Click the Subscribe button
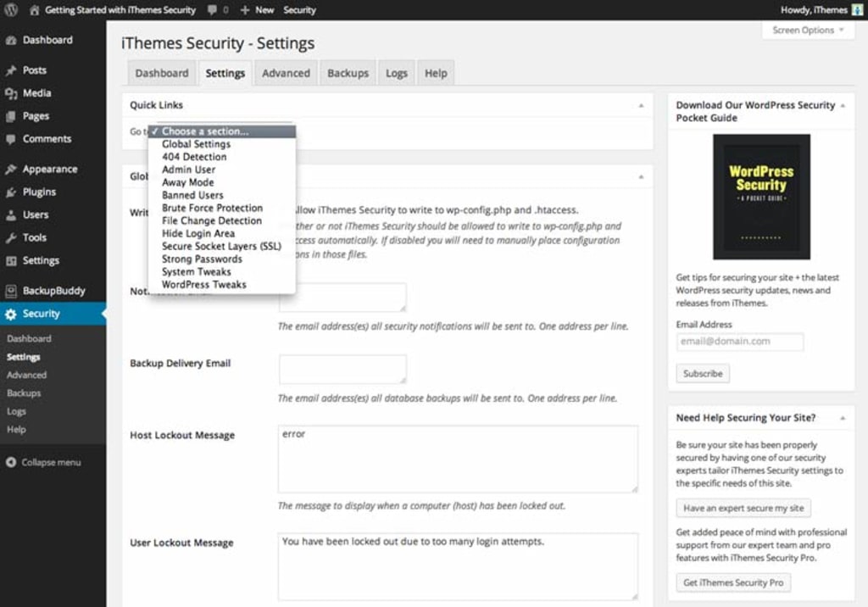 pyautogui.click(x=703, y=373)
